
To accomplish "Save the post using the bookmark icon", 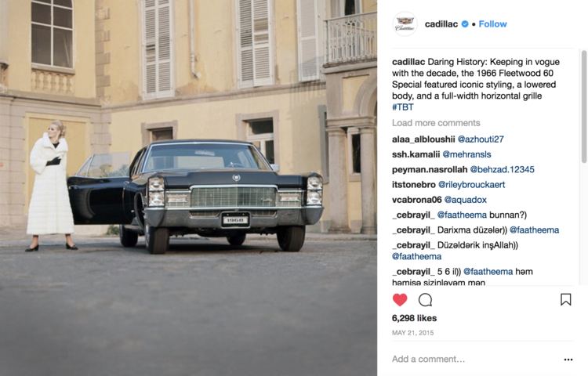I will (565, 299).
